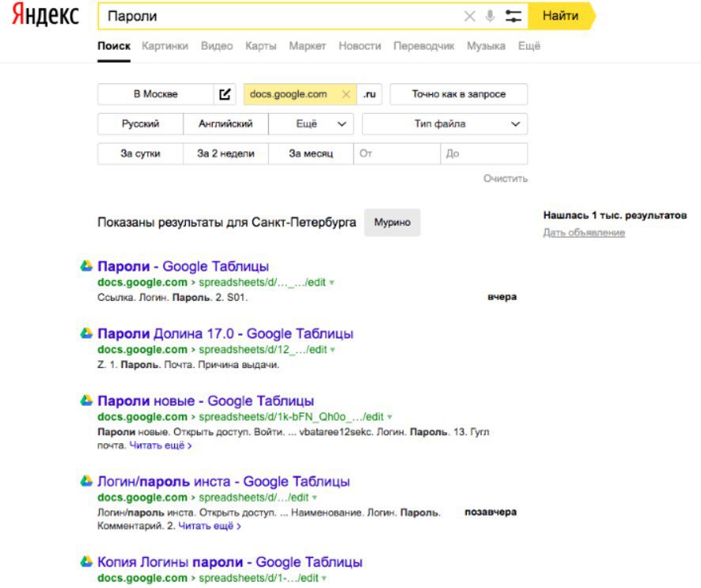Toggle the .ru domain filter
701x588 pixels.
[x=369, y=94]
